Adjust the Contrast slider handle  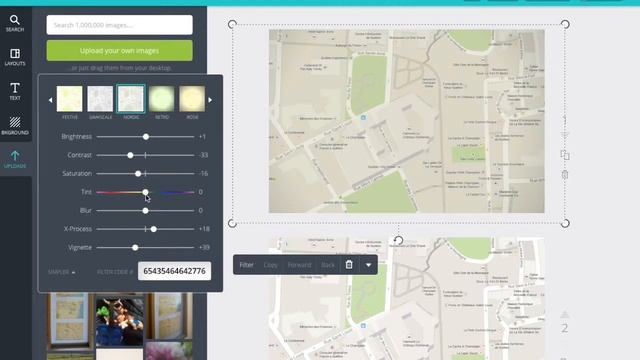(x=130, y=155)
